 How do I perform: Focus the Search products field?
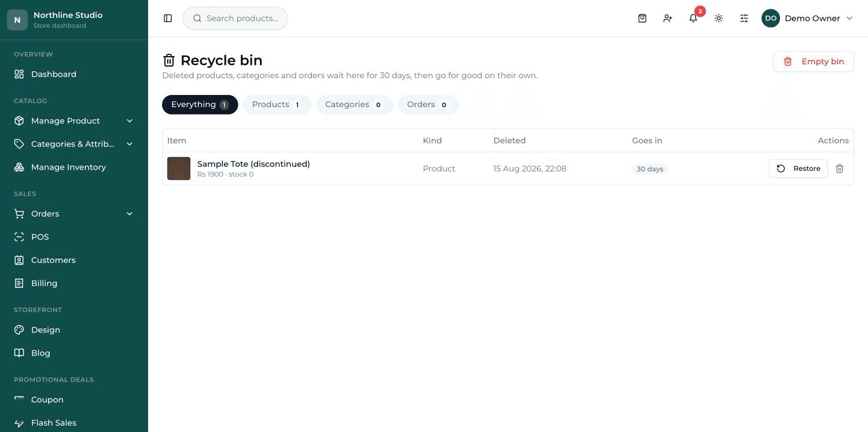click(236, 19)
